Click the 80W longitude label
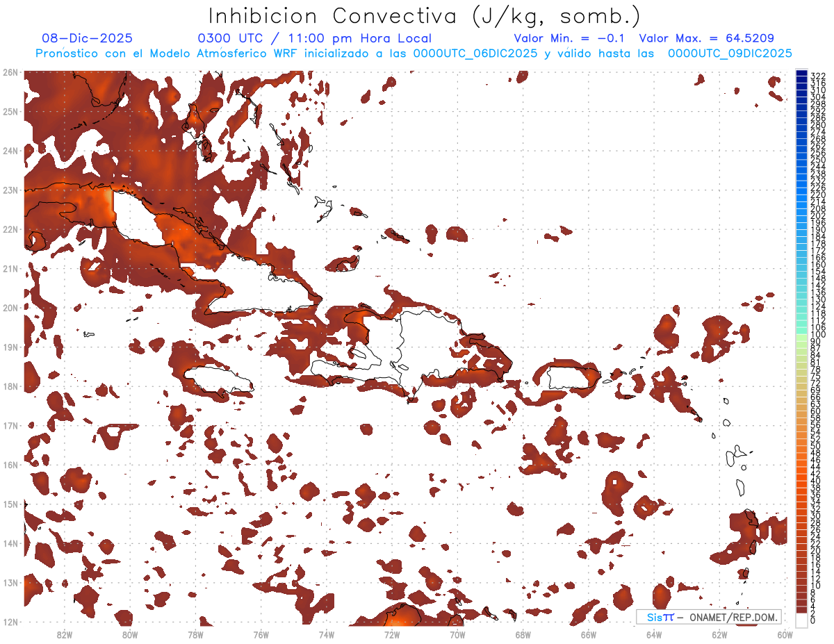The image size is (834, 644). pos(129,634)
